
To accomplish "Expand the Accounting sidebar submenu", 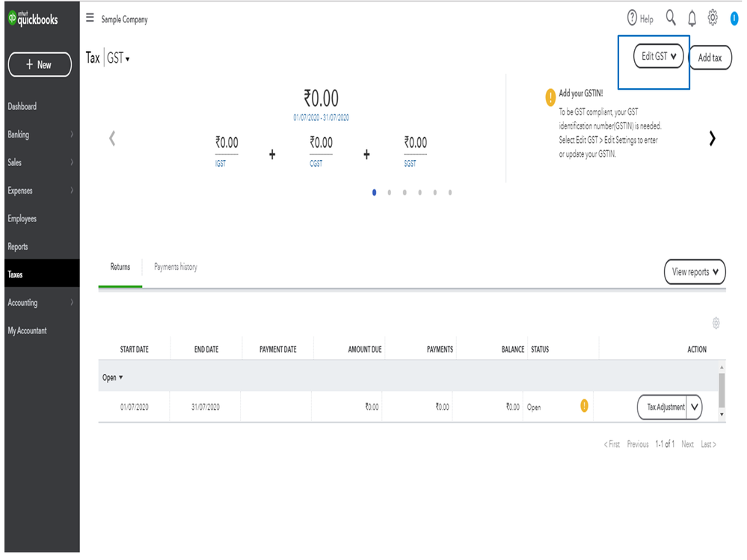I will coord(72,302).
